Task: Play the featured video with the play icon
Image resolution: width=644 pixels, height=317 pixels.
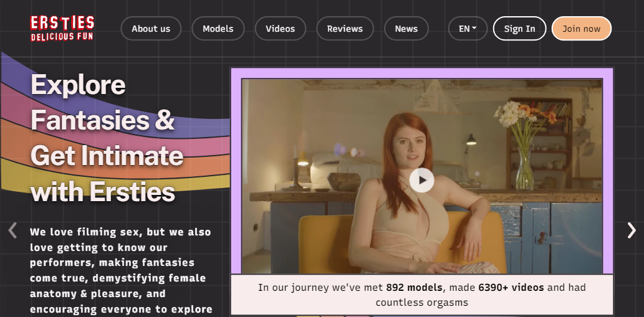Action: (421, 180)
